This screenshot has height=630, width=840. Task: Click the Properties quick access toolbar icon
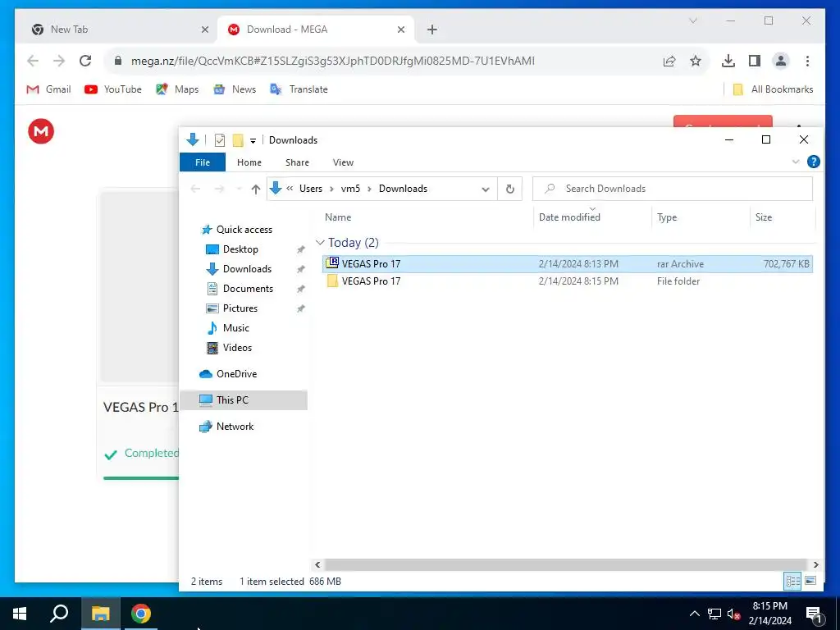[220, 140]
